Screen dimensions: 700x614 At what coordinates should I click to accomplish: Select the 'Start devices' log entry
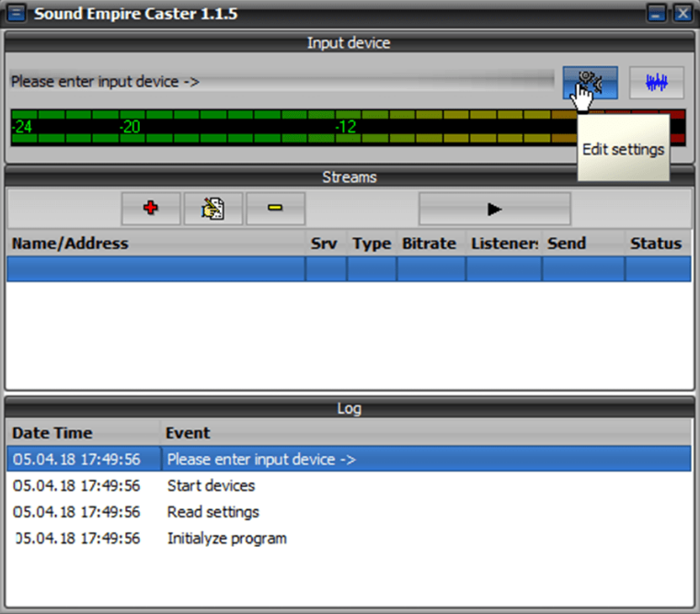[x=350, y=485]
